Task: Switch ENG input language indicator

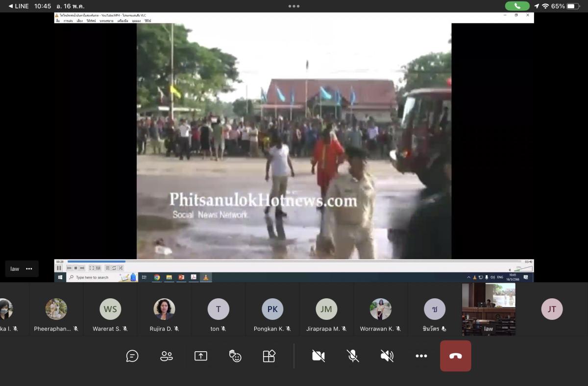Action: pos(500,277)
